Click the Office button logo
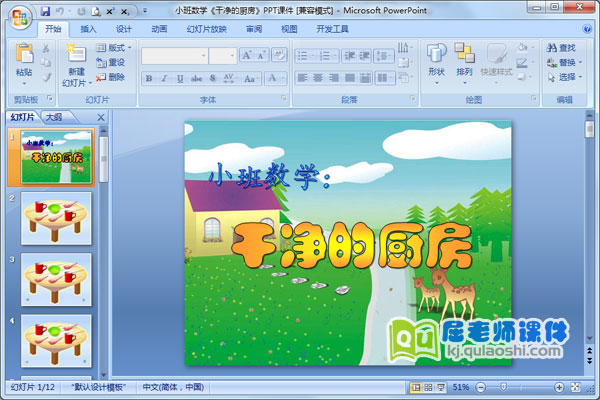 pos(20,17)
